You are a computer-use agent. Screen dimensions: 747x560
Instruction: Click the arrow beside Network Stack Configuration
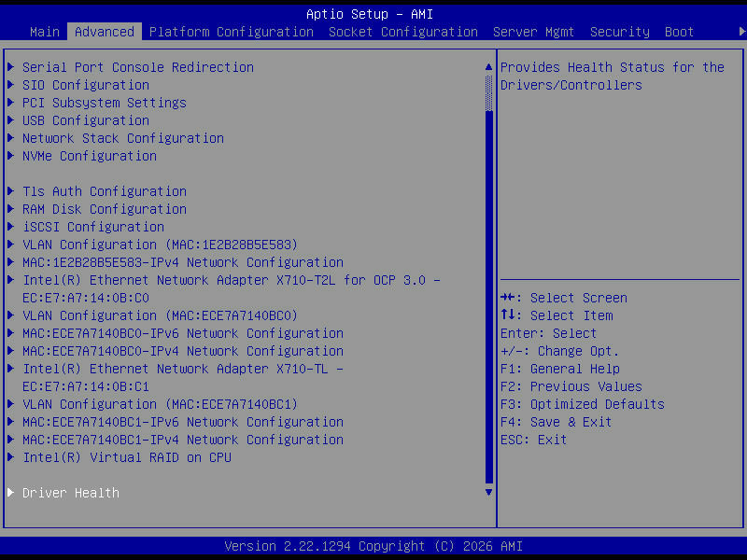pos(10,138)
